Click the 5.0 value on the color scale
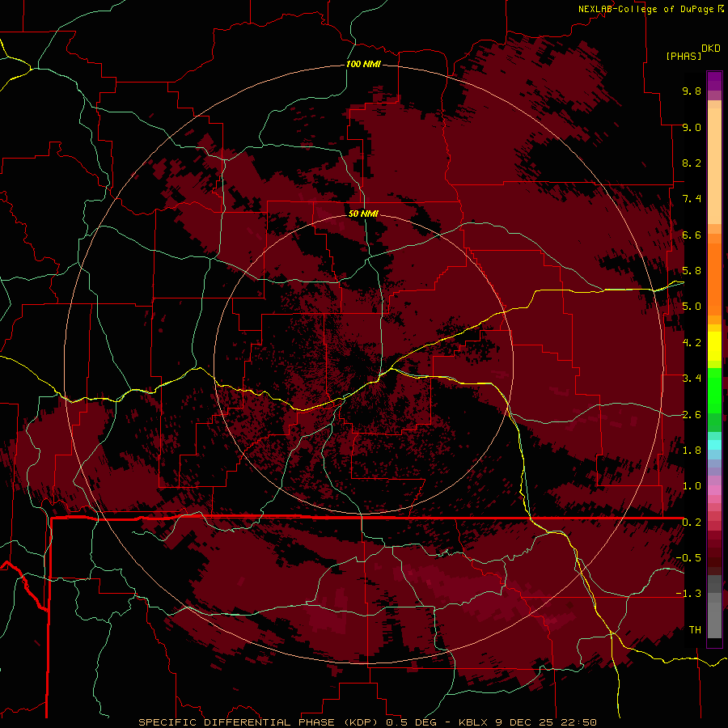 pyautogui.click(x=692, y=307)
